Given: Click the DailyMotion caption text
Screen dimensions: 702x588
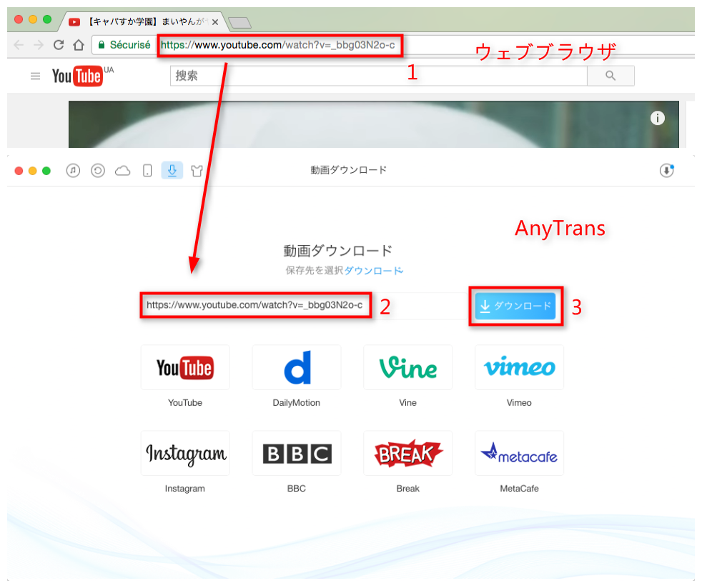Looking at the screenshot, I should tap(297, 403).
